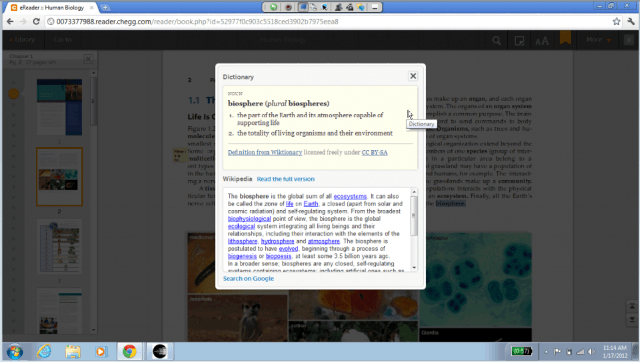Click Chrome icon in taskbar
Screen dimensions: 640x362
[x=130, y=351]
